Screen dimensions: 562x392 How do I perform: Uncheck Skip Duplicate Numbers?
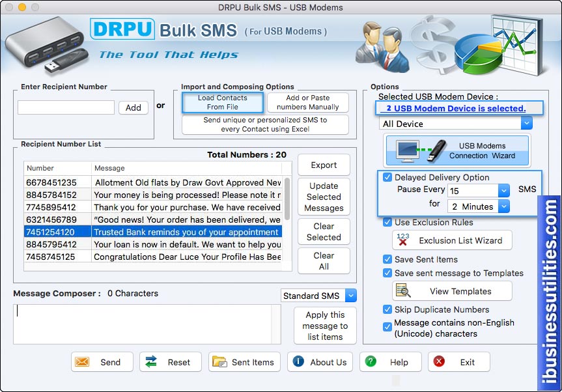pos(387,309)
